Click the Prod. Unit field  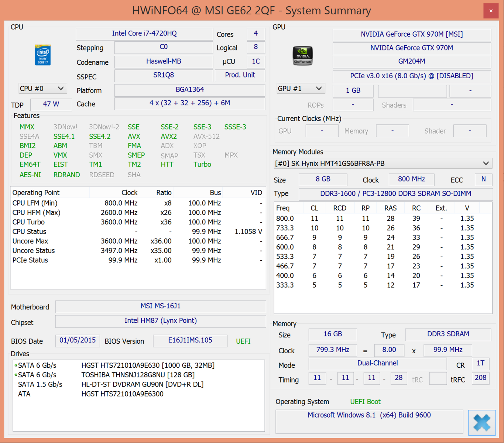240,75
